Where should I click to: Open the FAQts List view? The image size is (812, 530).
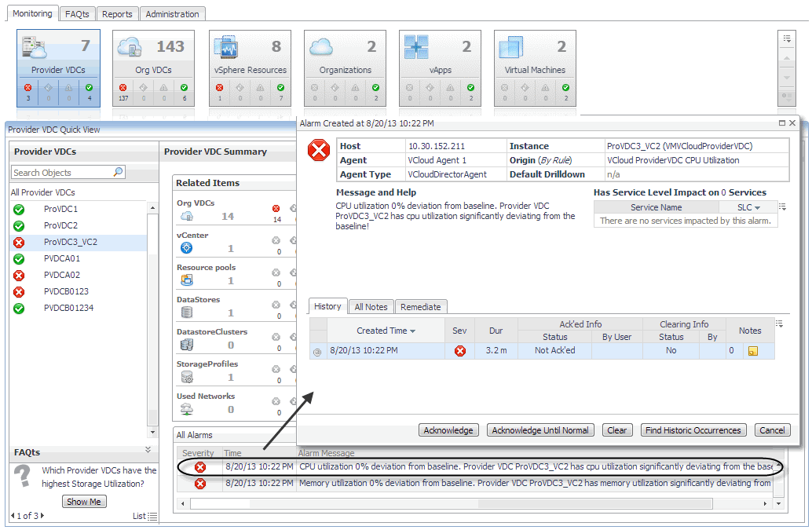point(145,516)
